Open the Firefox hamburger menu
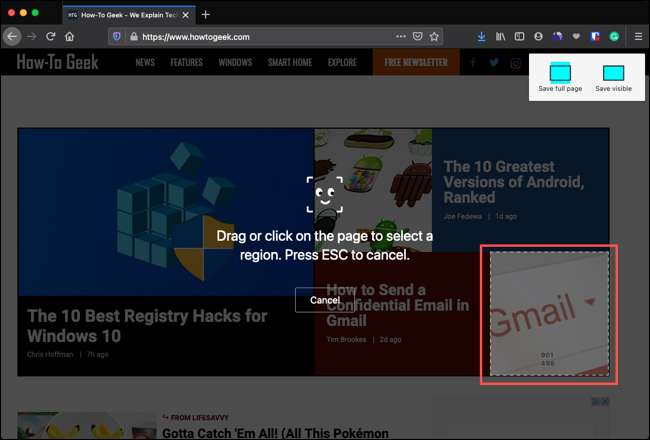650x440 pixels. click(x=638, y=37)
